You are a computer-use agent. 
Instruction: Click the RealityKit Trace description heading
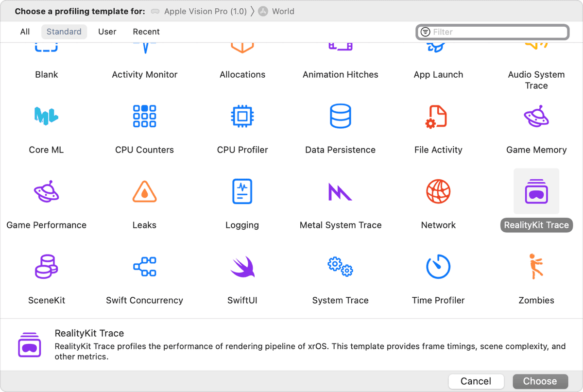pyautogui.click(x=89, y=333)
